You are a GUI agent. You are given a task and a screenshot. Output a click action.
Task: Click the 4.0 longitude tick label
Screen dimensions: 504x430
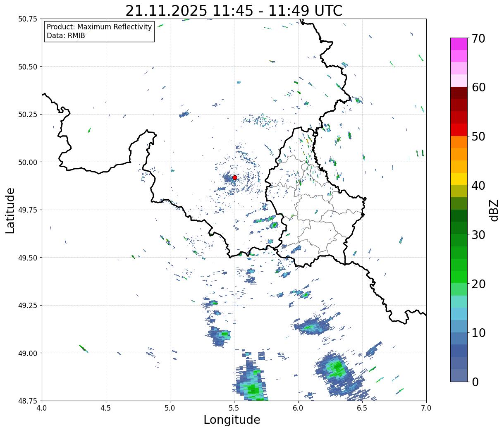tap(42, 408)
